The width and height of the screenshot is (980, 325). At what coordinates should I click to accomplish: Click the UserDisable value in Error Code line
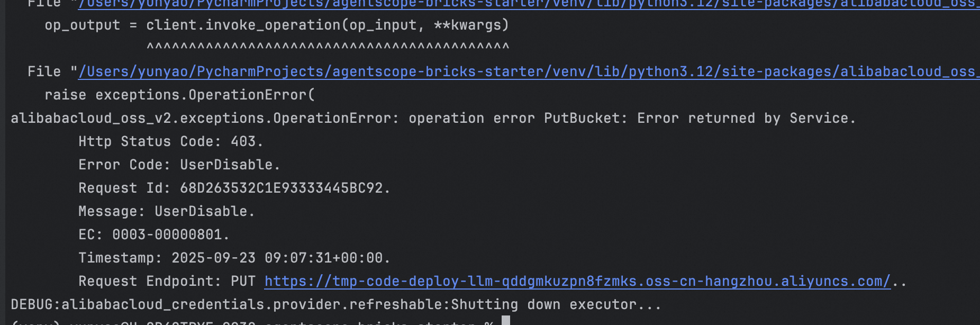[x=226, y=165]
